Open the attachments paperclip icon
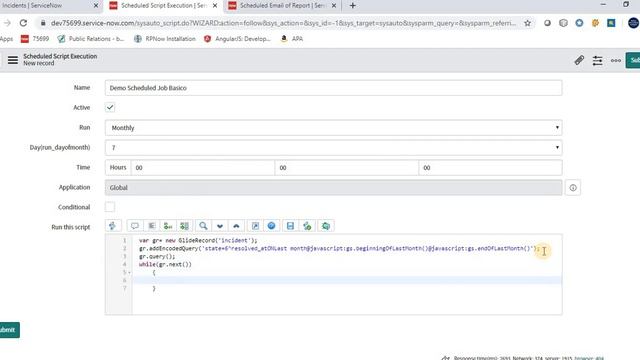Viewport: 640px width, 360px height. click(579, 60)
